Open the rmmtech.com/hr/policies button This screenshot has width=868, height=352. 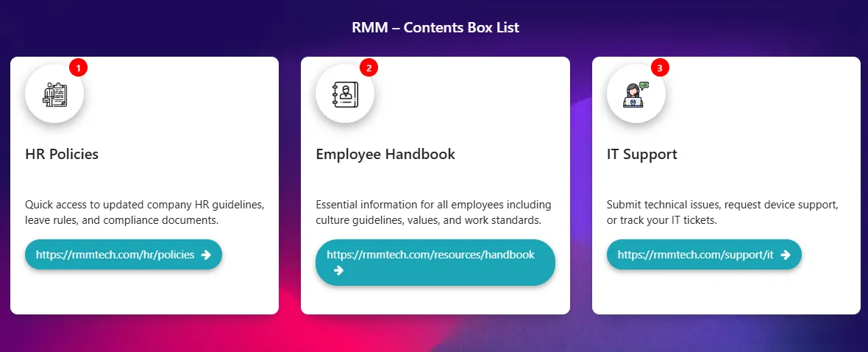coord(124,255)
